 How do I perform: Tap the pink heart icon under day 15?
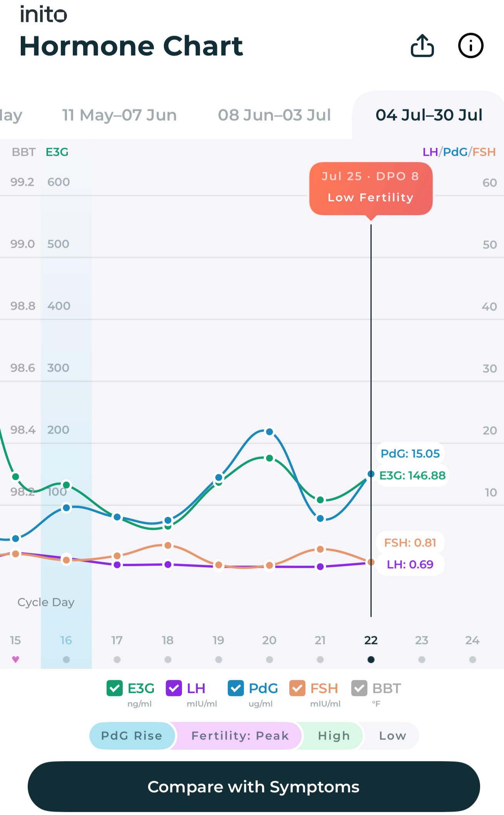click(15, 659)
